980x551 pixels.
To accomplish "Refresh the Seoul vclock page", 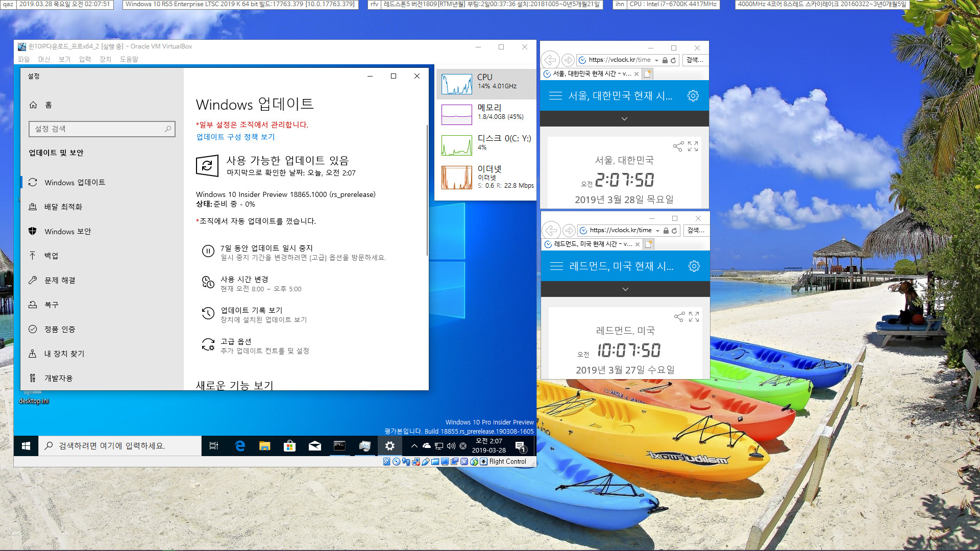I will [x=673, y=60].
